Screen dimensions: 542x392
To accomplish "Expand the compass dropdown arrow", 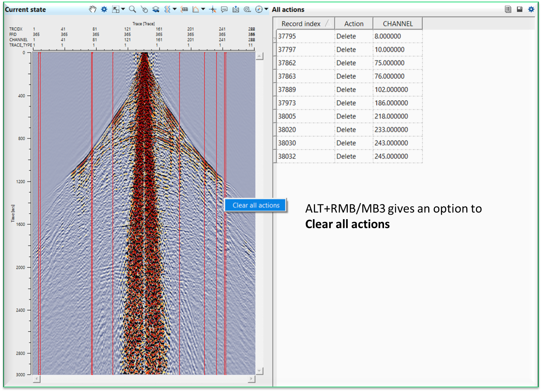I will [x=266, y=9].
